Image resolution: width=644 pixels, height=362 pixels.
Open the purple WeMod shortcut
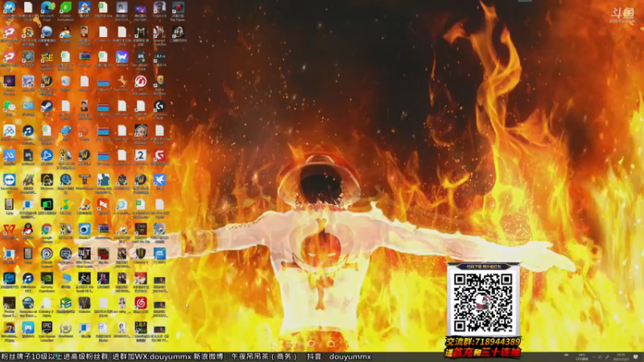pos(122,57)
